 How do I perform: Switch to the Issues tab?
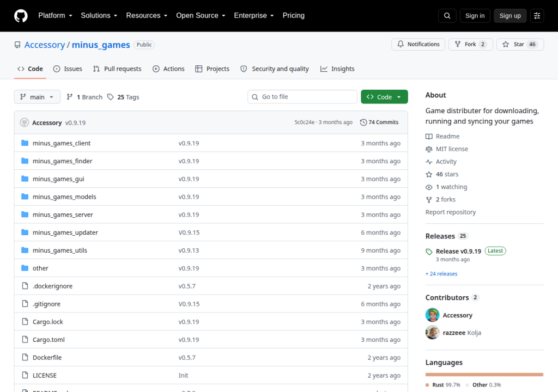(68, 69)
